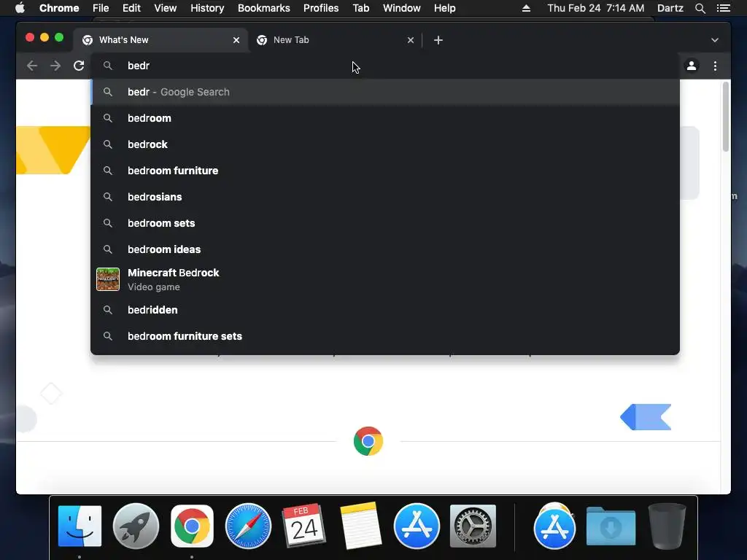The image size is (747, 560).
Task: Open Notes from the Dock
Action: click(x=360, y=526)
